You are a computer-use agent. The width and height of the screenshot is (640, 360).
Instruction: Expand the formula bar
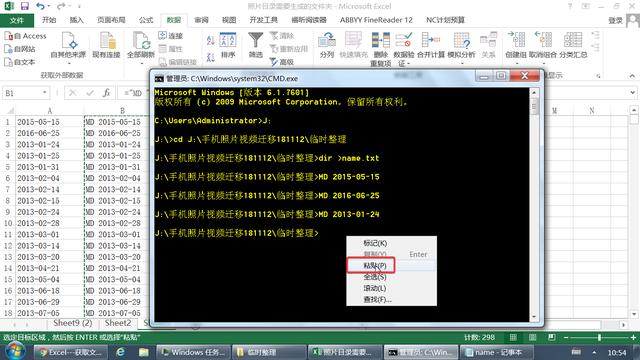click(632, 93)
